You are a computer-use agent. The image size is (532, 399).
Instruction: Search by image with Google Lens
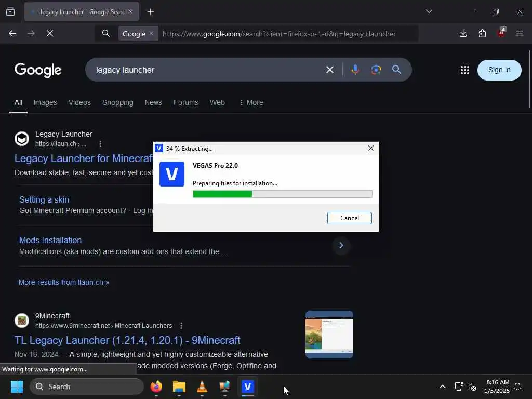376,70
